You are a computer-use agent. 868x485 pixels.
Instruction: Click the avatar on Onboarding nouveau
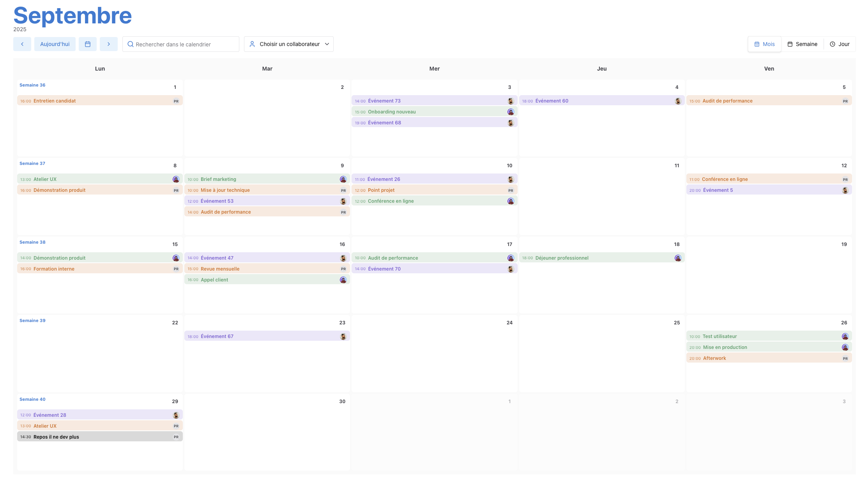point(511,112)
